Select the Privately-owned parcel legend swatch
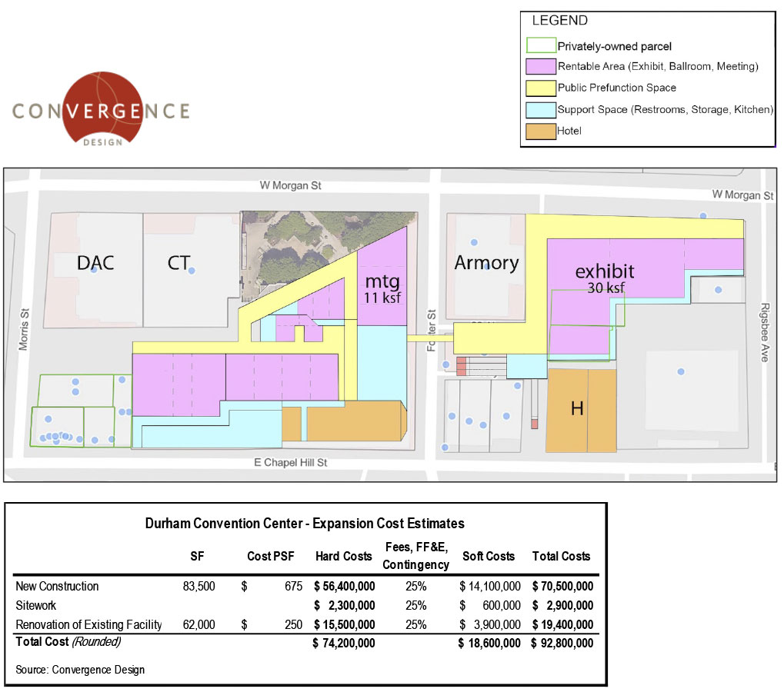The image size is (784, 692). click(541, 45)
